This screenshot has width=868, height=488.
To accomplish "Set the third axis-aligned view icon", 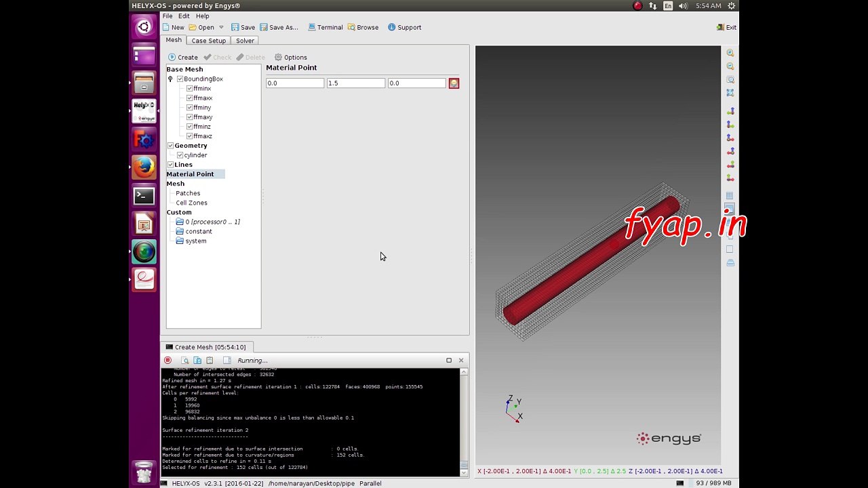I will (730, 138).
